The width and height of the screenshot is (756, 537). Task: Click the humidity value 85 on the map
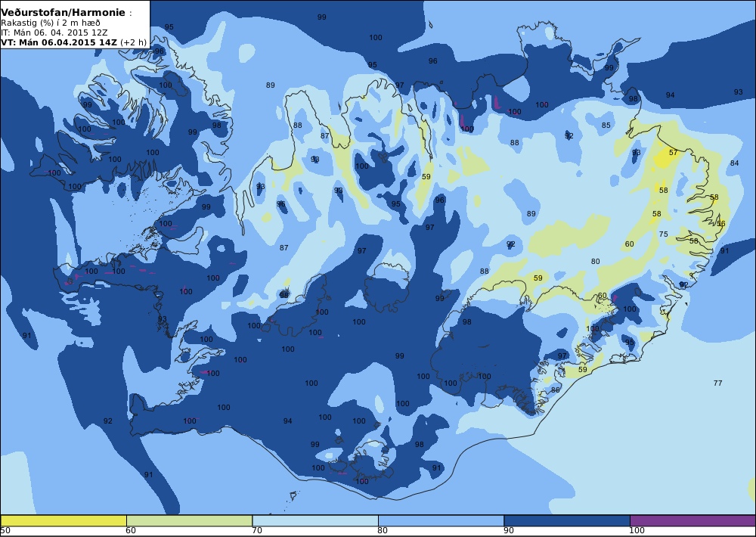(606, 126)
